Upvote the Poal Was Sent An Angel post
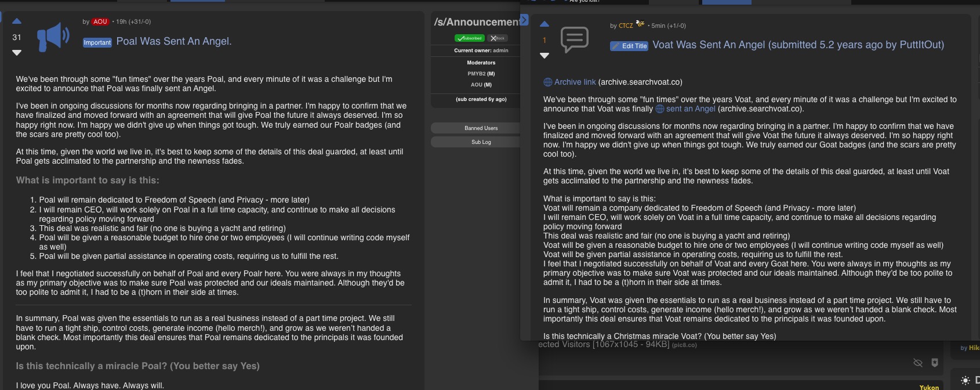This screenshot has height=390, width=980. 17,21
